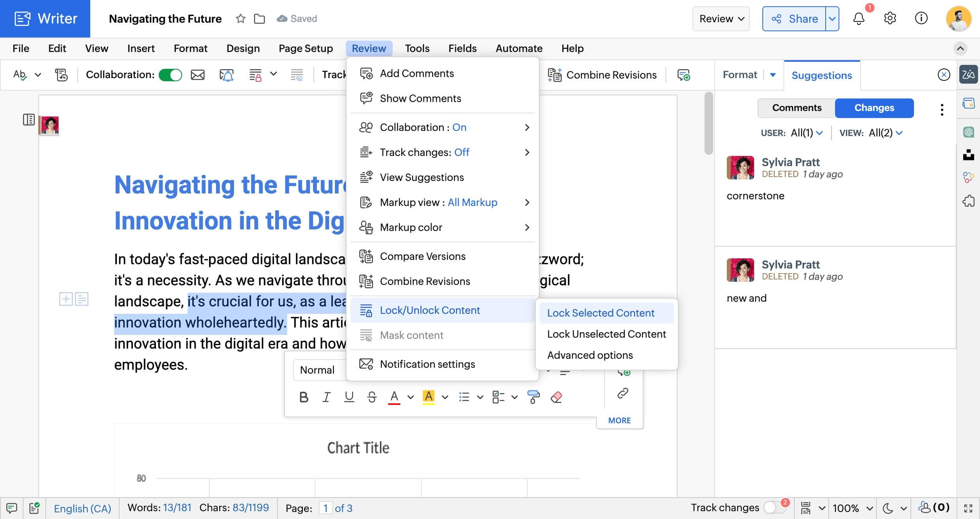Viewport: 980px width, 519px height.
Task: Open the USER All(1) filter dropdown
Action: pos(807,133)
